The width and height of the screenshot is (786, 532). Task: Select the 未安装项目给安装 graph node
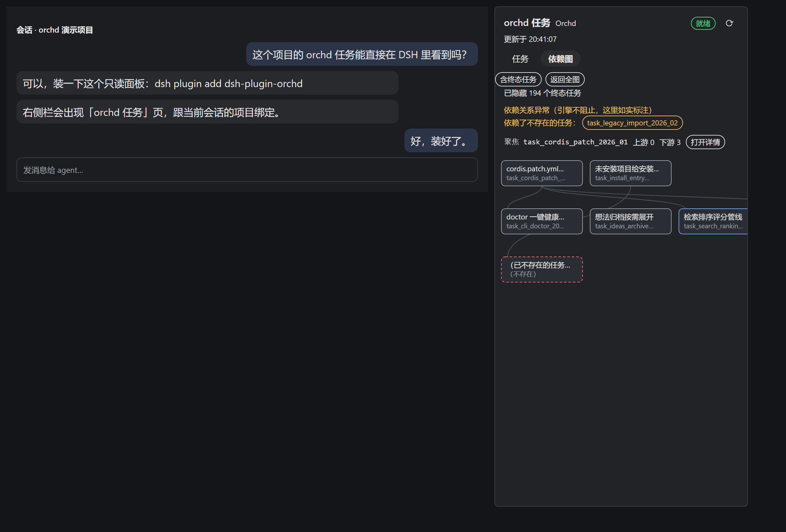(x=630, y=173)
